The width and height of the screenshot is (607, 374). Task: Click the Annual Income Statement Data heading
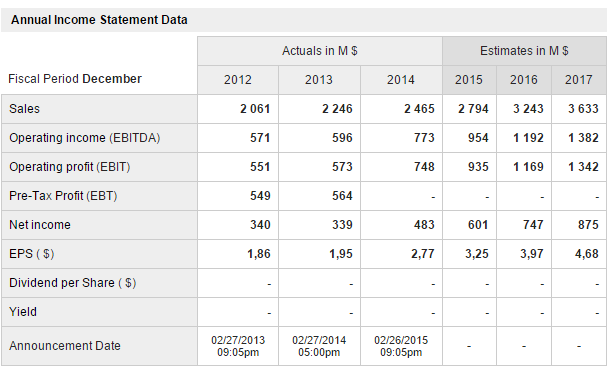pyautogui.click(x=99, y=20)
